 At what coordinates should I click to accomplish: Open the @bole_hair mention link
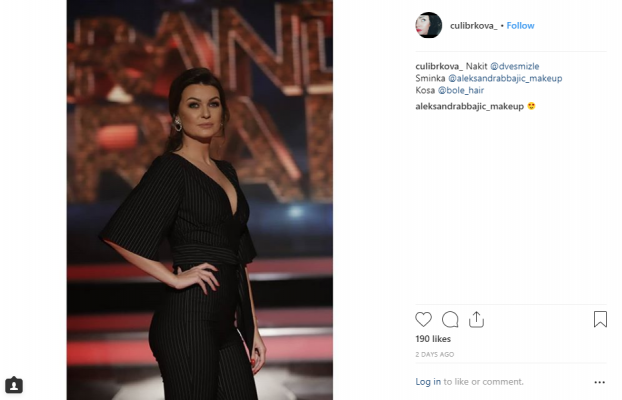coord(461,90)
